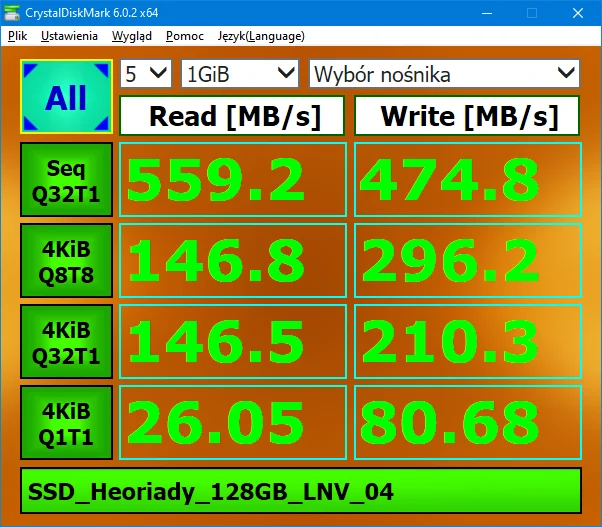Click the Read [MB/s] header
602x527 pixels.
(232, 116)
